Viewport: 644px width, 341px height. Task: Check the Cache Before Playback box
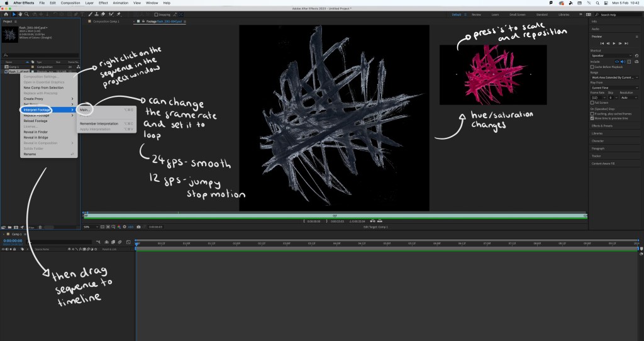[593, 67]
